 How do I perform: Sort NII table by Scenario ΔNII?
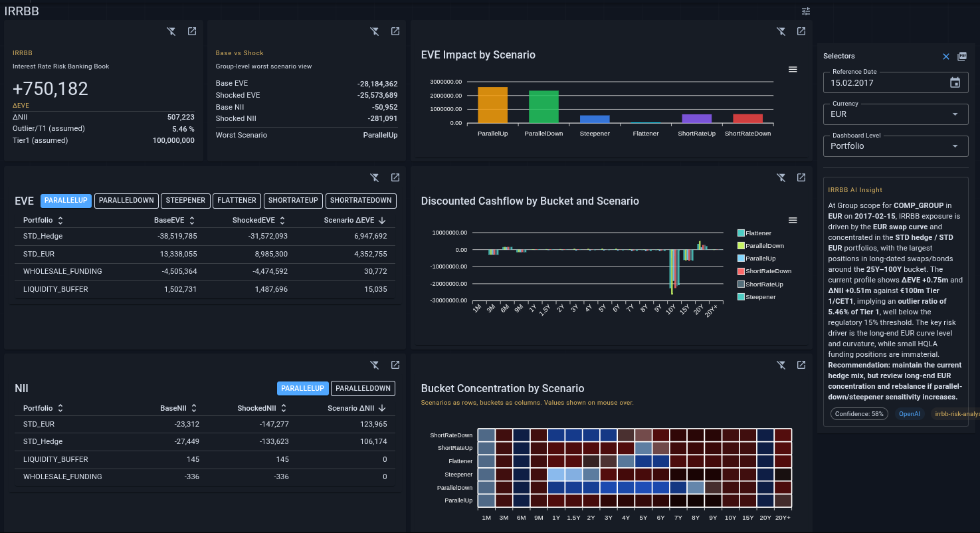pos(357,408)
